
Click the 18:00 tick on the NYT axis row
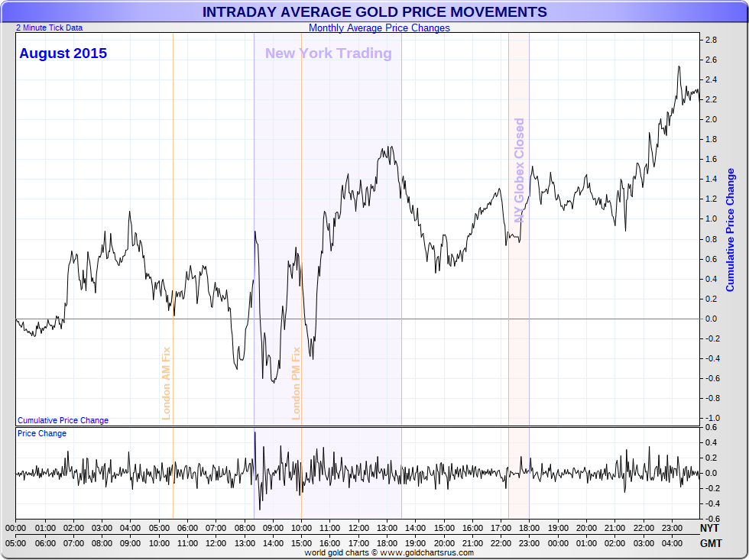(x=529, y=528)
